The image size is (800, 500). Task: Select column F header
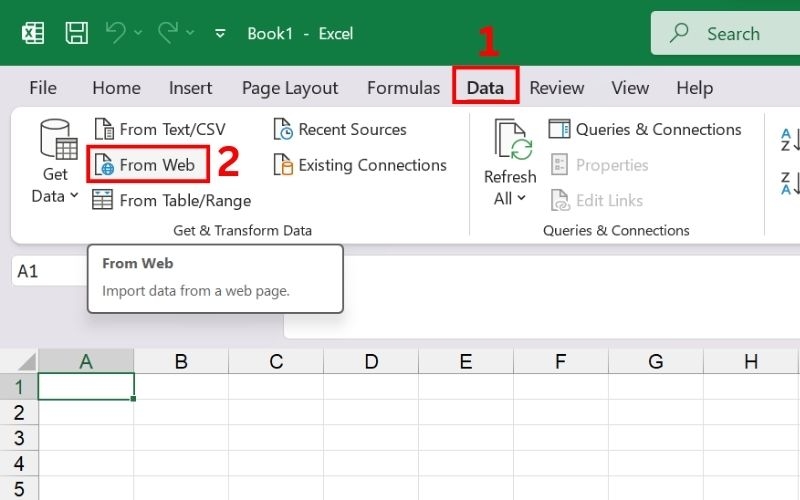(561, 361)
